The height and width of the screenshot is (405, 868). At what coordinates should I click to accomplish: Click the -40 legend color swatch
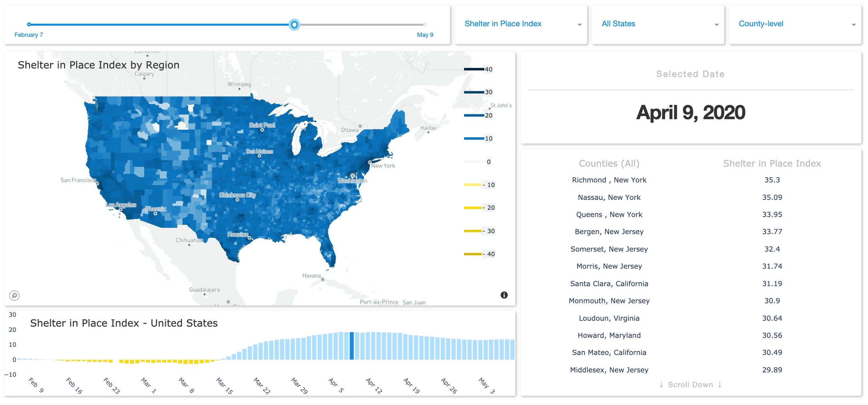pos(473,254)
